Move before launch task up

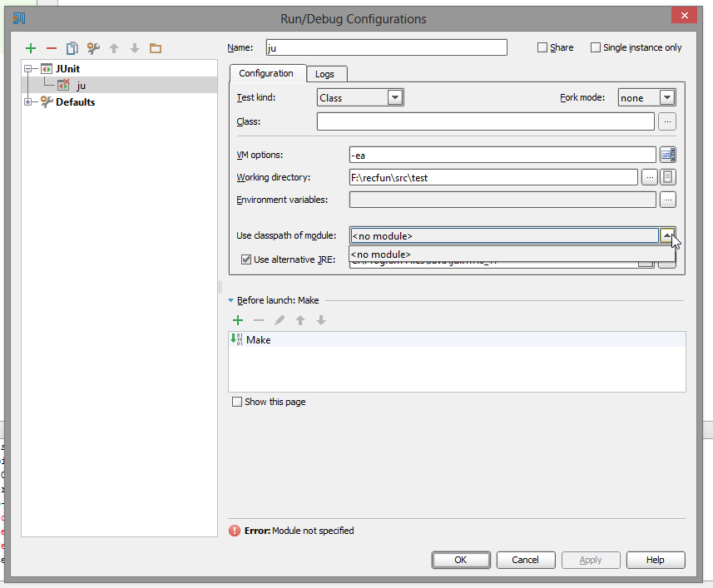pos(300,320)
